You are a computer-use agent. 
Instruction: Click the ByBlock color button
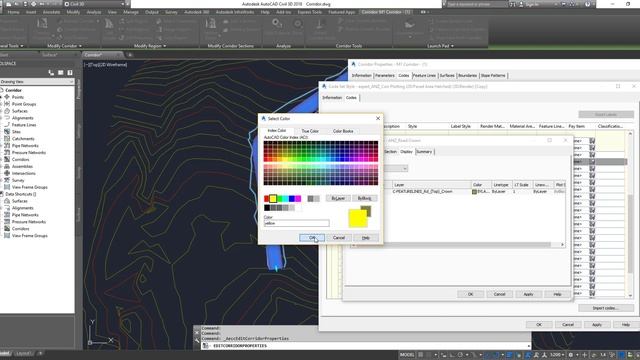pos(364,198)
